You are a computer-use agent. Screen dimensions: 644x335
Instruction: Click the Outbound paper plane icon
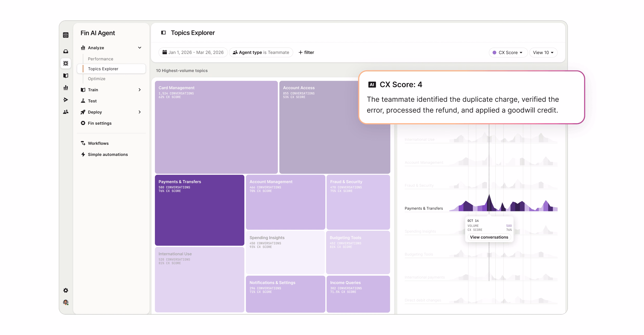tap(66, 100)
